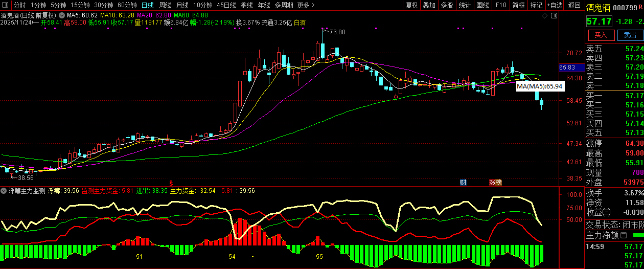Select the 5分钟 period

point(58,5)
